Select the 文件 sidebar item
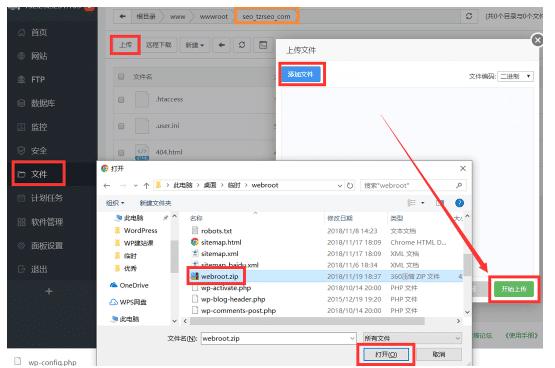Viewport: 555px width, 368px height. tap(38, 174)
